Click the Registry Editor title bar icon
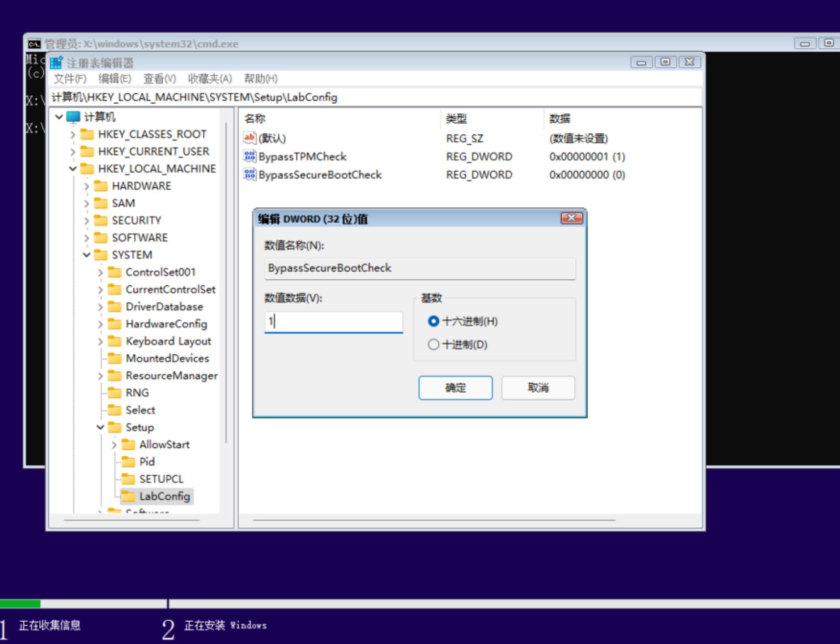 pos(57,62)
